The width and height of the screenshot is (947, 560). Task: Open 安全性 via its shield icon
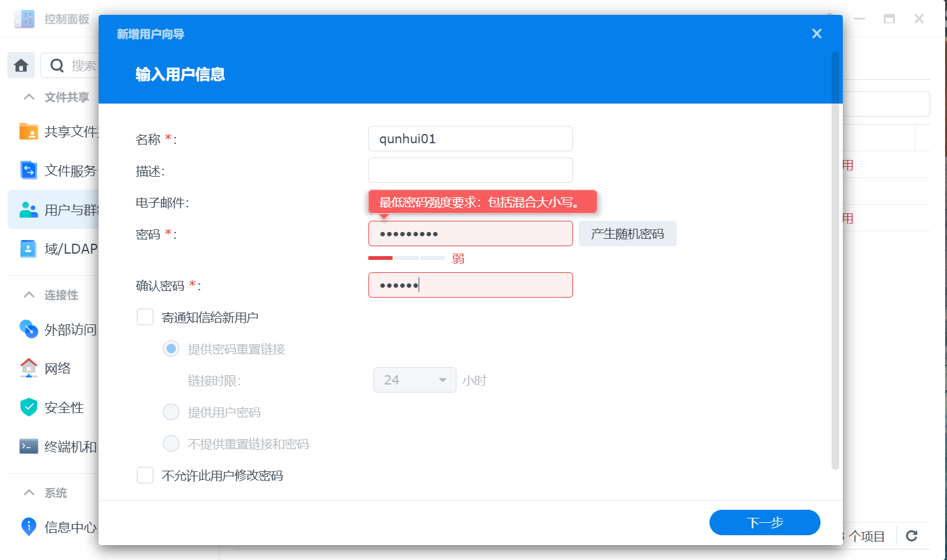(29, 407)
